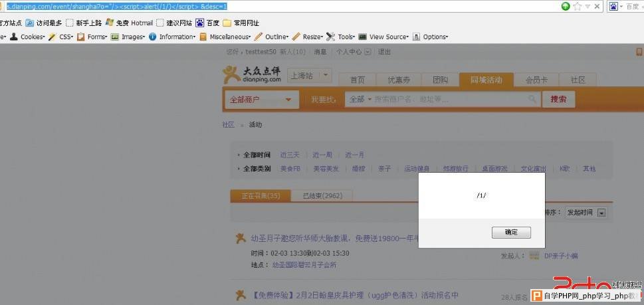Screen dimensions: 644x305
Task: Open the 新手上路 bookmark
Action: (84, 23)
